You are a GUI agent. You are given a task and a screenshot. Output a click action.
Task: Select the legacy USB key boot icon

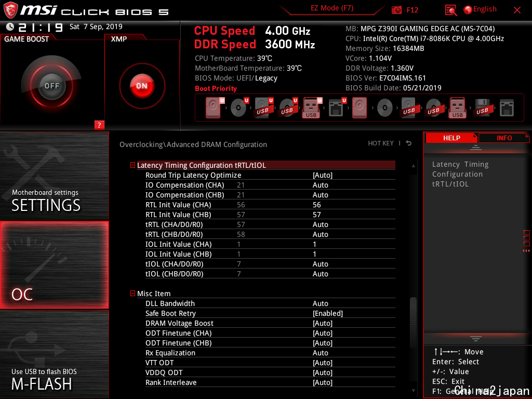[x=457, y=108]
